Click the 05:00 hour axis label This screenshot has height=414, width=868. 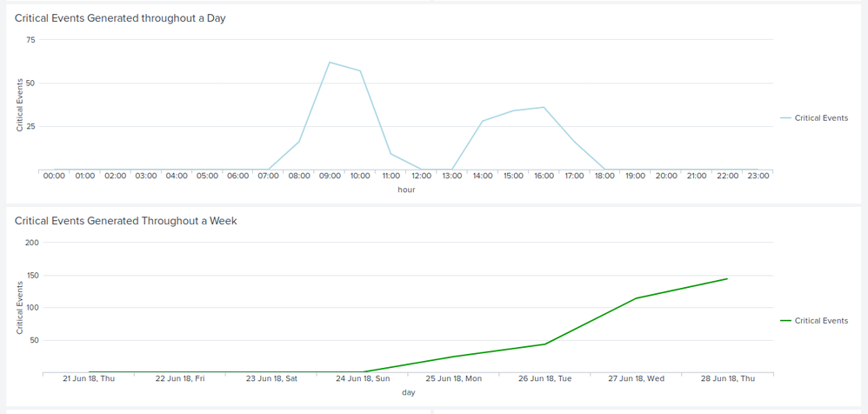[x=207, y=176]
